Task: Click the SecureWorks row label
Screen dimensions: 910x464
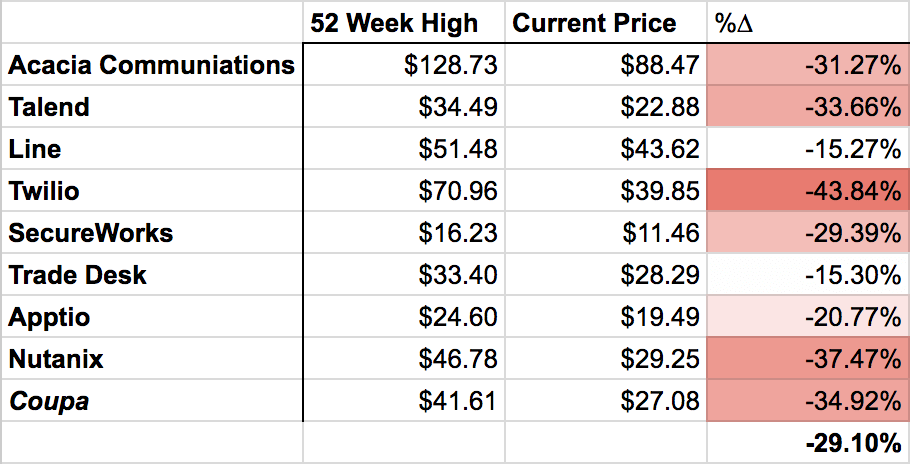Action: click(152, 232)
